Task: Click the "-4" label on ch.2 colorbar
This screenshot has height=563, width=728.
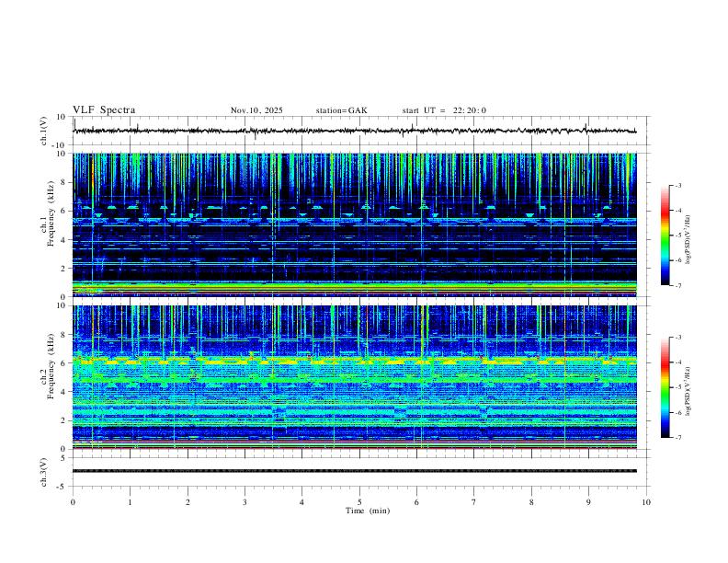Action: [677, 362]
